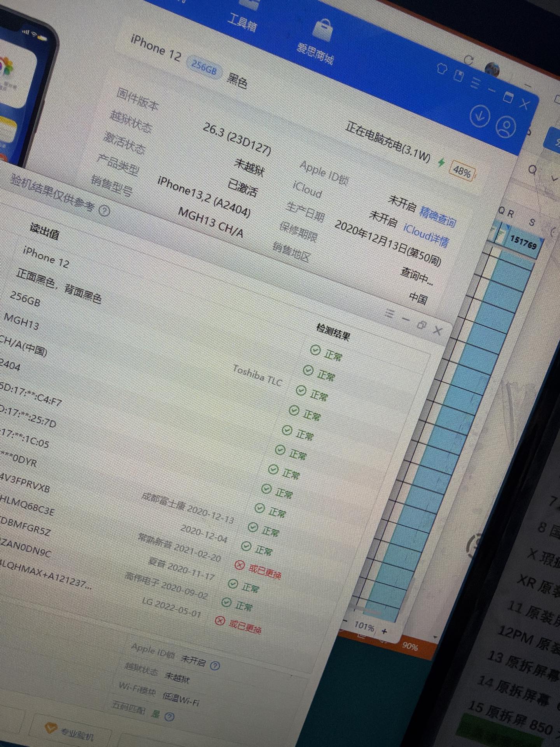The image size is (560, 747).
Task: Click help icon next to 五码匹配
Action: point(169,716)
